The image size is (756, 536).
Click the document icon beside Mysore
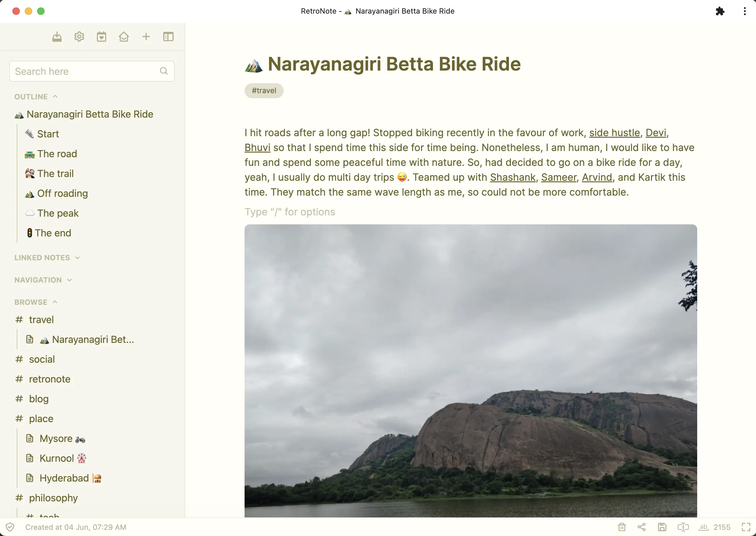pos(30,438)
